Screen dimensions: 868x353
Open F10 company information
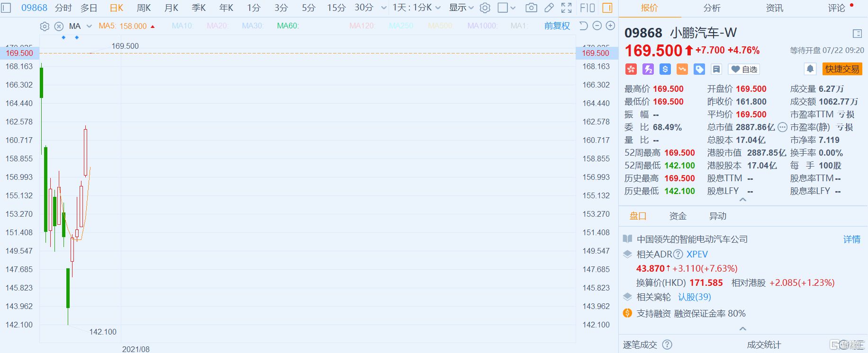click(588, 8)
